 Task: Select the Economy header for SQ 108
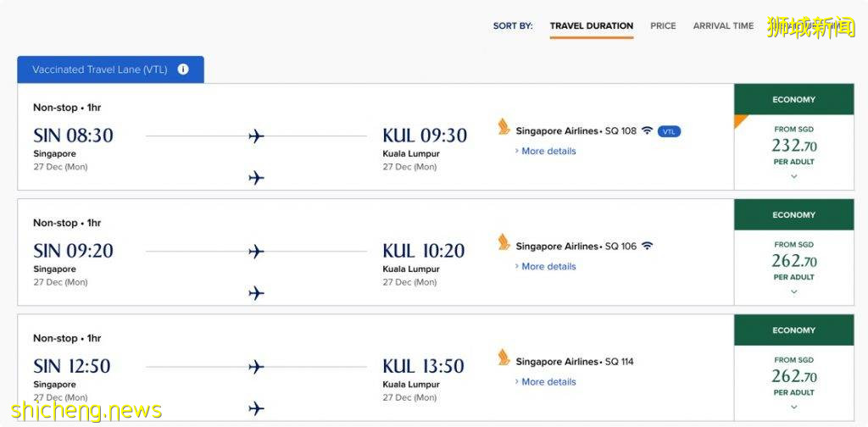793,100
